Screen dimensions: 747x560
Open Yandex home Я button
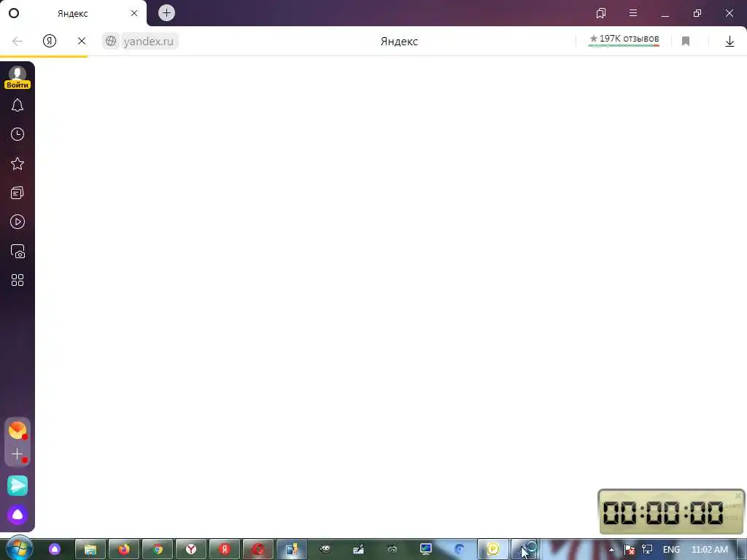(x=50, y=41)
